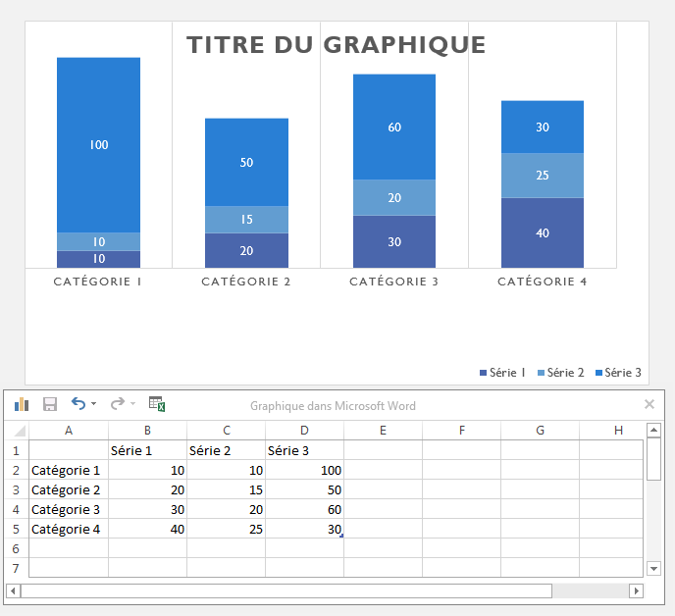Select column E header

[383, 430]
